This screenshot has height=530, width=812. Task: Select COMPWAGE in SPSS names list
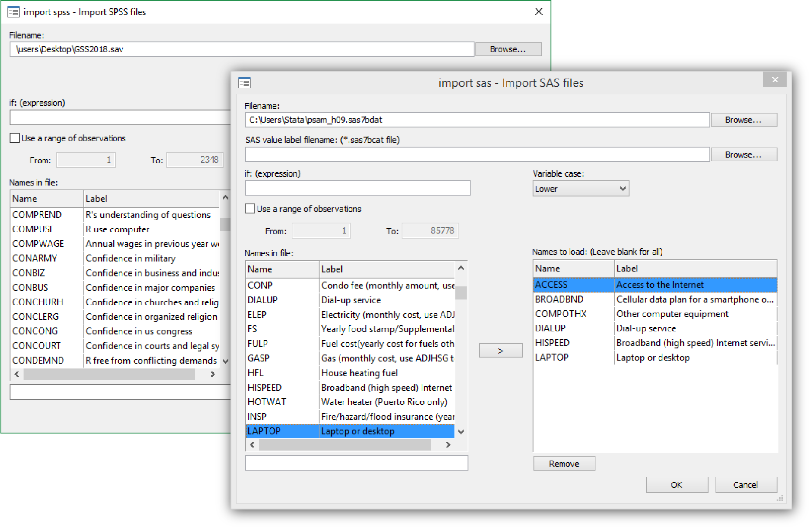[115, 244]
